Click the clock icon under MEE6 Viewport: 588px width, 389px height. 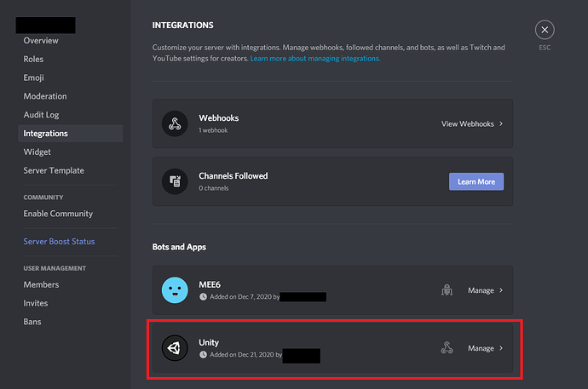coord(203,297)
